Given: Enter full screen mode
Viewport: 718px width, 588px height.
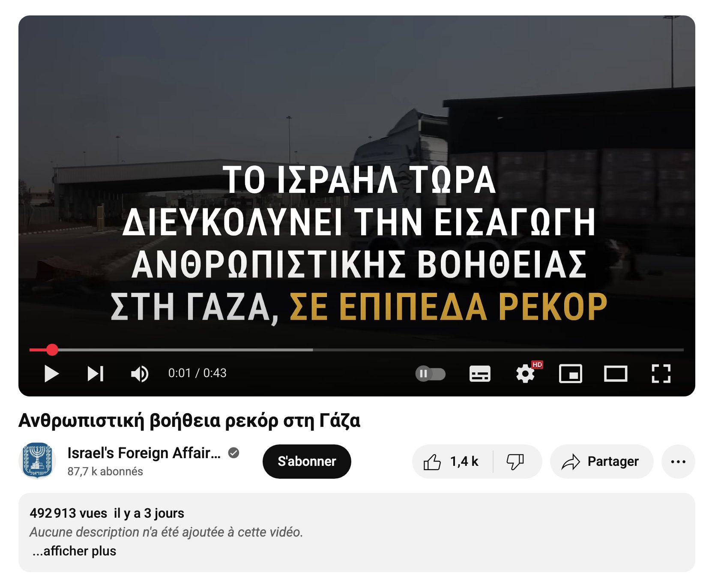Looking at the screenshot, I should (x=661, y=374).
